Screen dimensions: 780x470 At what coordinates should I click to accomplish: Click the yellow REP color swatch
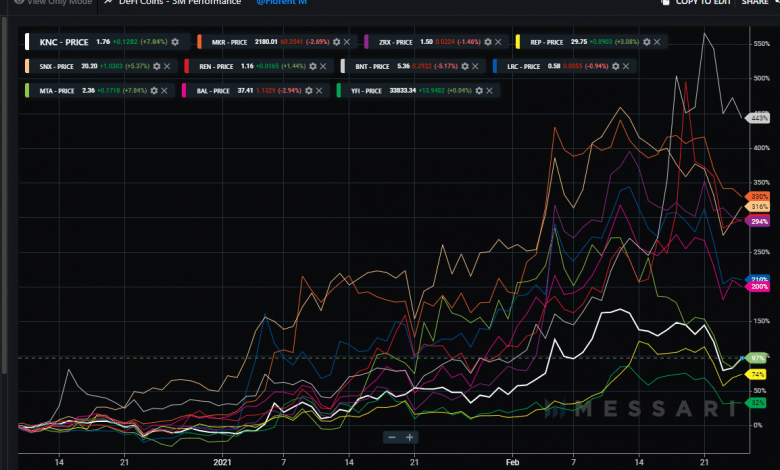point(518,42)
